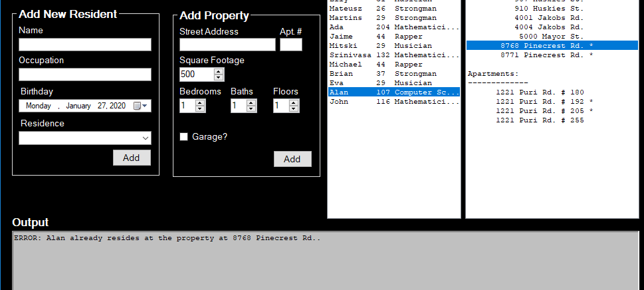
Task: Click the error message in Output box
Action: pos(167,238)
